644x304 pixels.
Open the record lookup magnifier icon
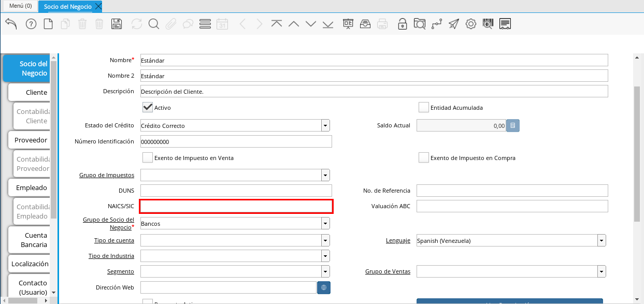(153, 24)
